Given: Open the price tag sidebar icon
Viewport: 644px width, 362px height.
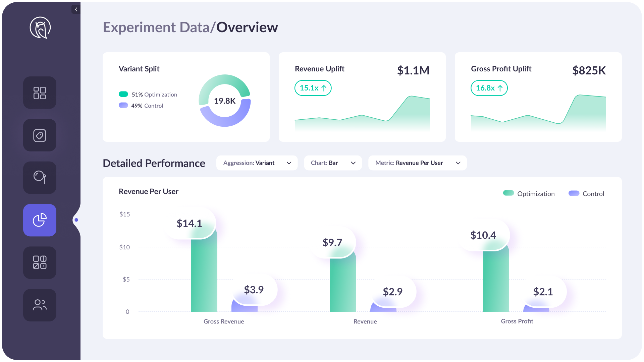Looking at the screenshot, I should (40, 135).
